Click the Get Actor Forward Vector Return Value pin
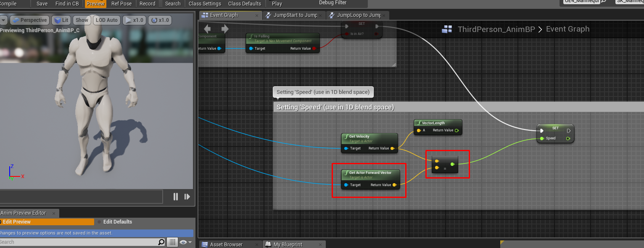Viewport: 644px width, 248px height. point(394,185)
